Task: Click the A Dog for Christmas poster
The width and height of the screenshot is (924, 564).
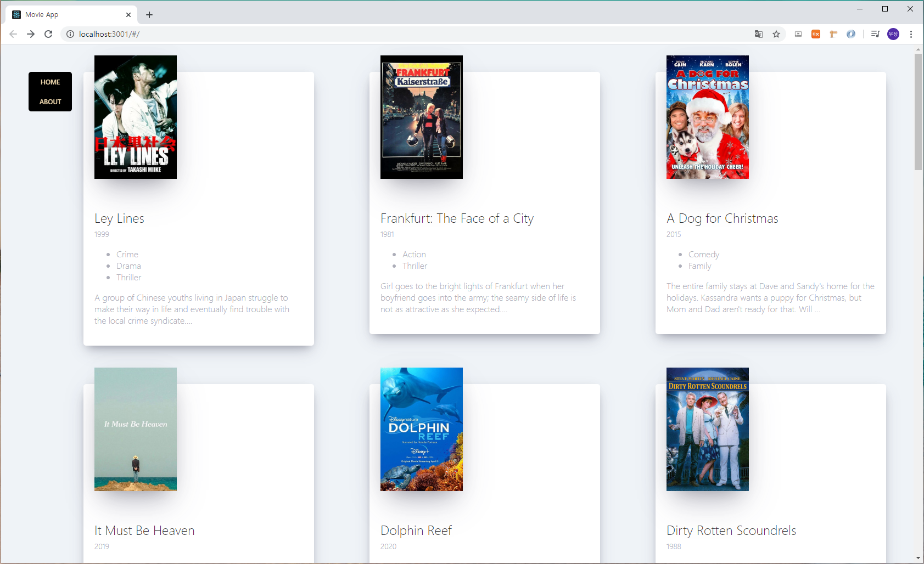Action: click(708, 117)
